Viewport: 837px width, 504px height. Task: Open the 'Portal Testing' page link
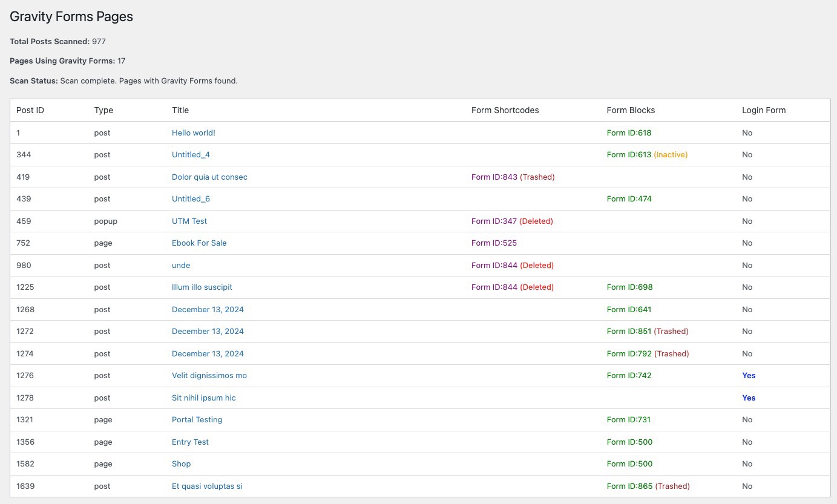[x=197, y=419]
